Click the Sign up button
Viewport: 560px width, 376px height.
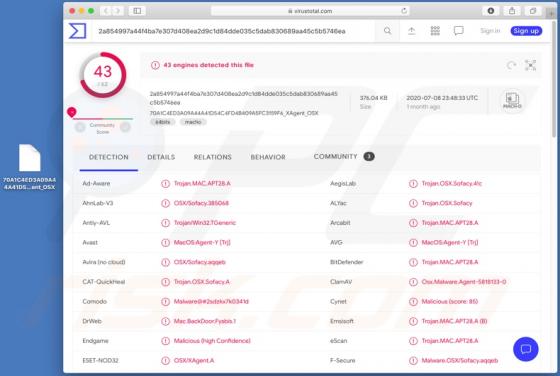click(526, 31)
